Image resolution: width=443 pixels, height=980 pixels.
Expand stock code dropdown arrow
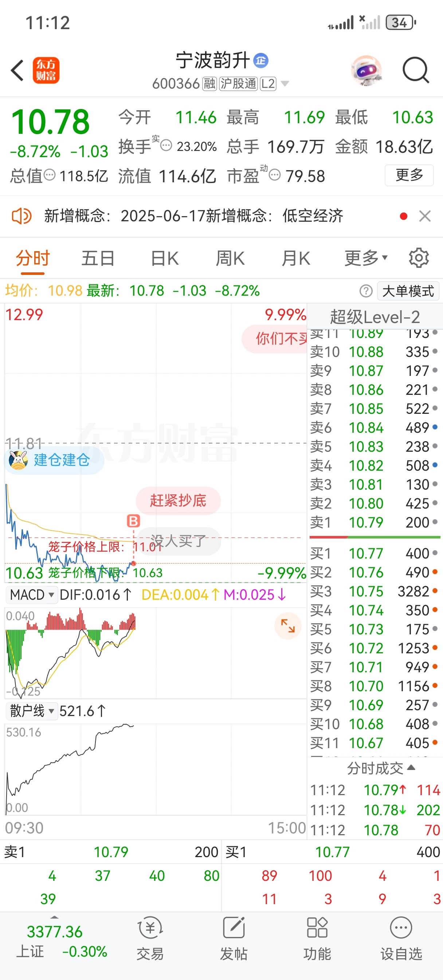[x=285, y=83]
